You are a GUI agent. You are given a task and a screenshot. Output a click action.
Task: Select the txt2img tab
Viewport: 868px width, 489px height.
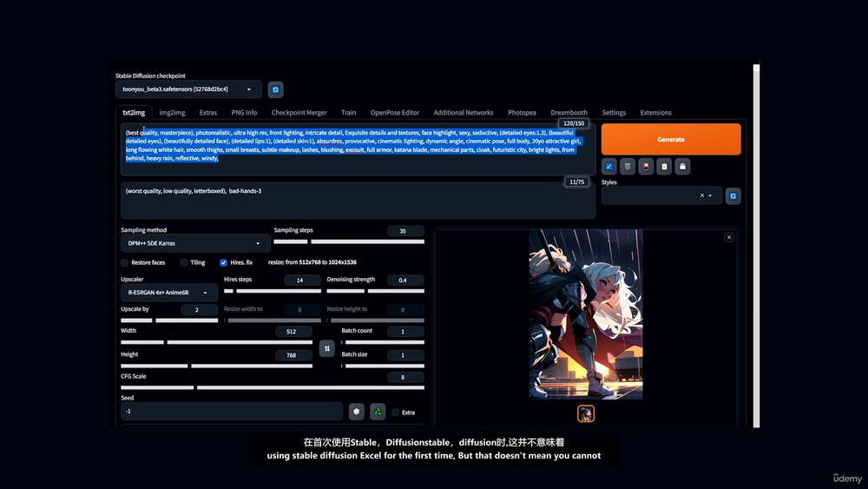(x=134, y=112)
